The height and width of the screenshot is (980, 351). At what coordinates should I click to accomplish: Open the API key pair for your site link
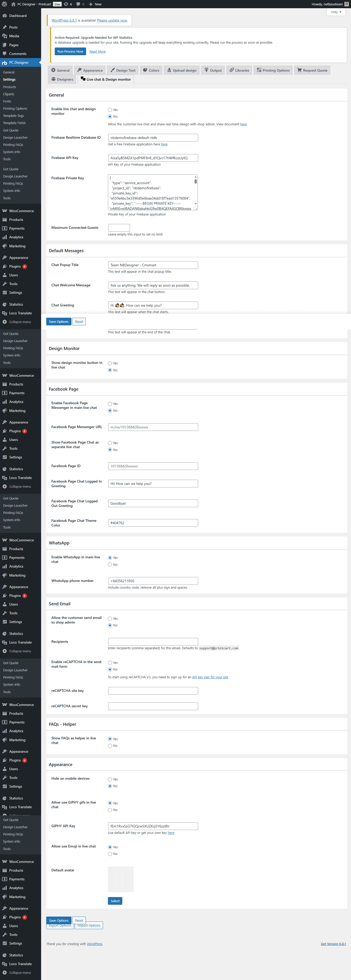(x=210, y=677)
